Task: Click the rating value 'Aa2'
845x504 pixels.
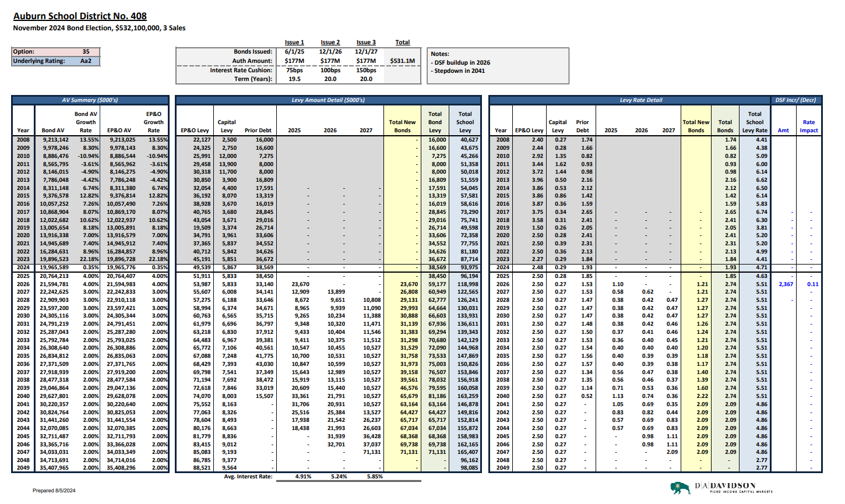Action: (86, 61)
